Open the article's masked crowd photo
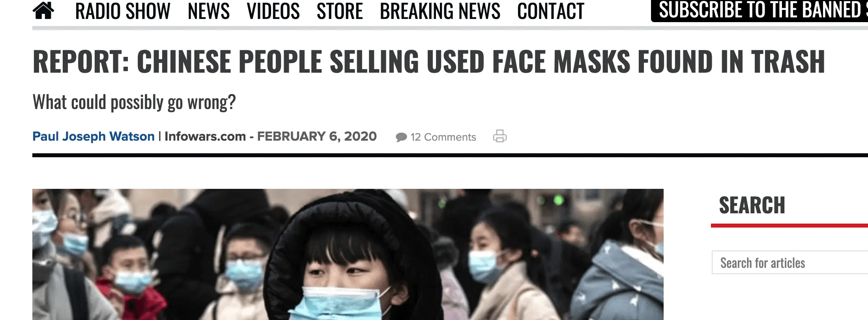This screenshot has width=868, height=320. tap(348, 254)
